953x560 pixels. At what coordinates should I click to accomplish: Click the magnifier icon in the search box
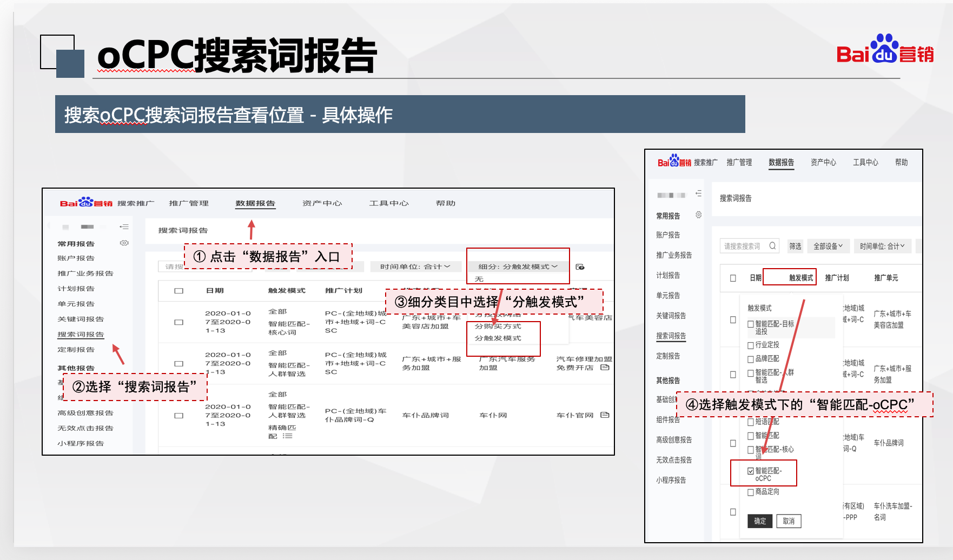pyautogui.click(x=772, y=246)
